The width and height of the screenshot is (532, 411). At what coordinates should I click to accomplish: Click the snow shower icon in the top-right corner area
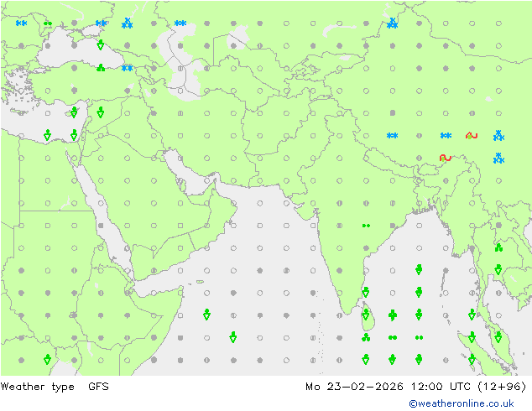[x=392, y=23]
